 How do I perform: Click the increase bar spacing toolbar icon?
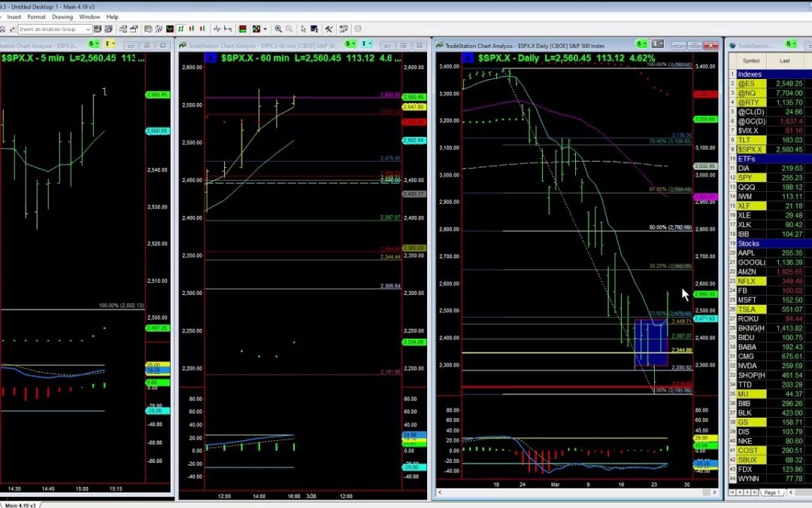pos(228,29)
